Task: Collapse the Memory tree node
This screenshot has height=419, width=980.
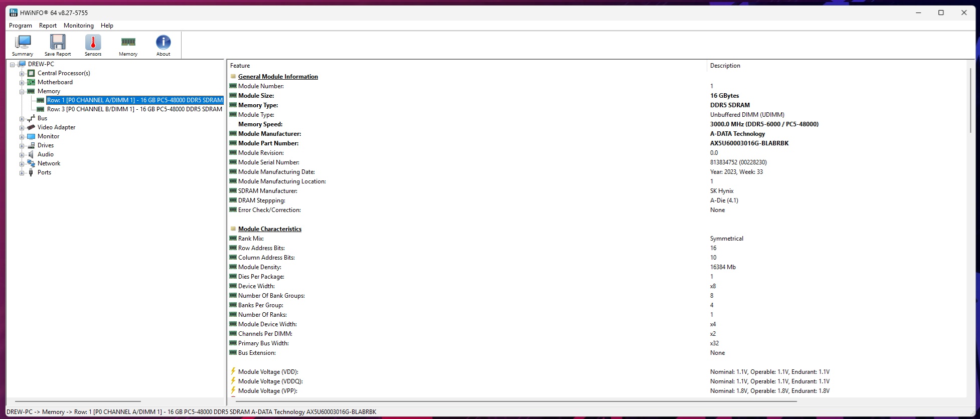Action: [x=22, y=92]
